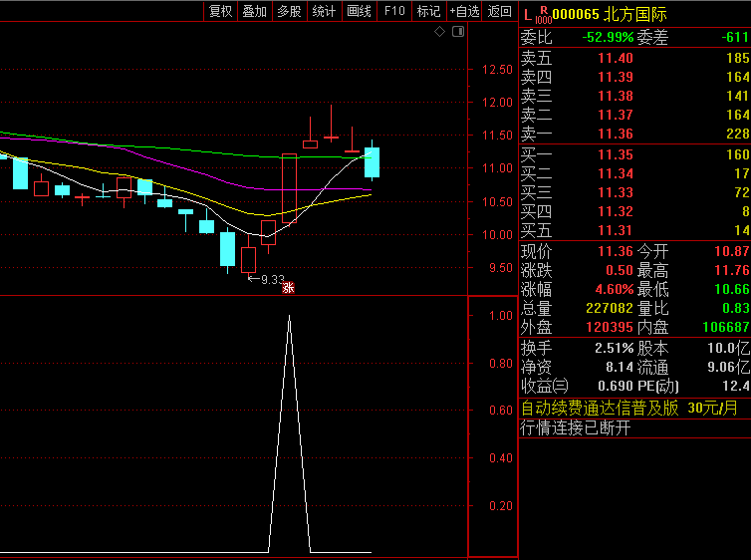The image size is (751, 560).
Task: Click the 9.33 low price annotation
Action: (272, 279)
